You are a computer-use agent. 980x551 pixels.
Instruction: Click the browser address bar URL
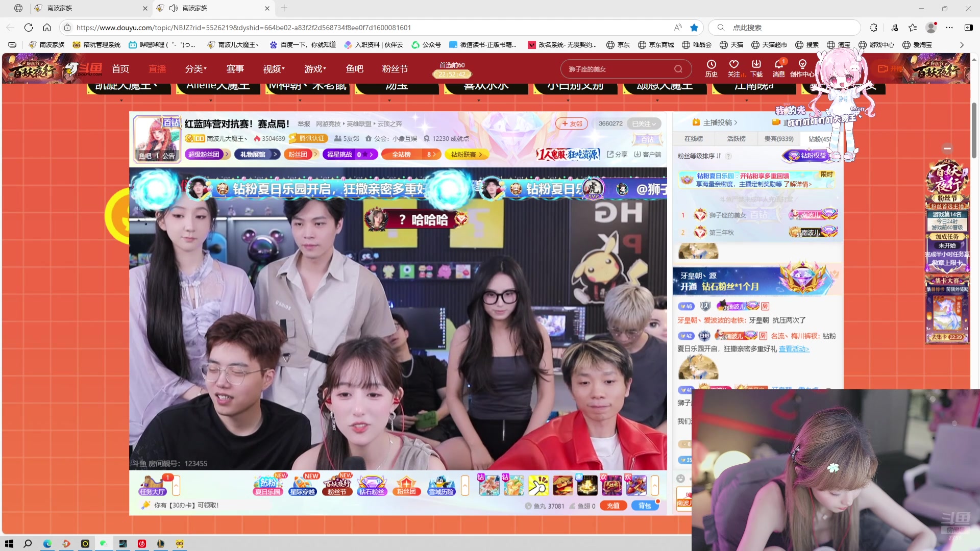point(243,28)
